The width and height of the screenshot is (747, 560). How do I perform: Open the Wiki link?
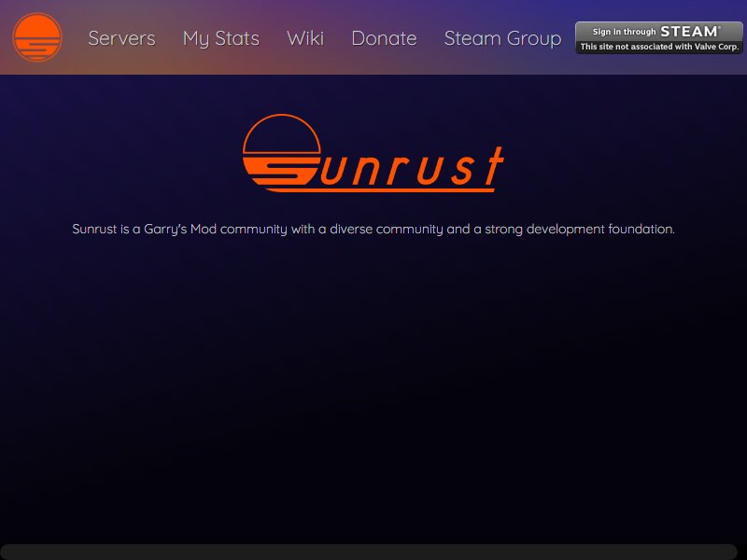tap(305, 38)
